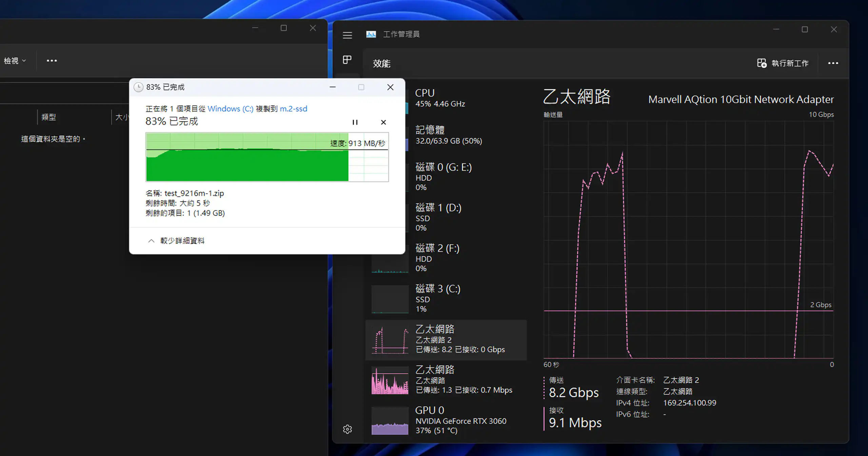Click the Performance tab icon in sidebar
Image resolution: width=868 pixels, height=456 pixels.
click(x=347, y=60)
